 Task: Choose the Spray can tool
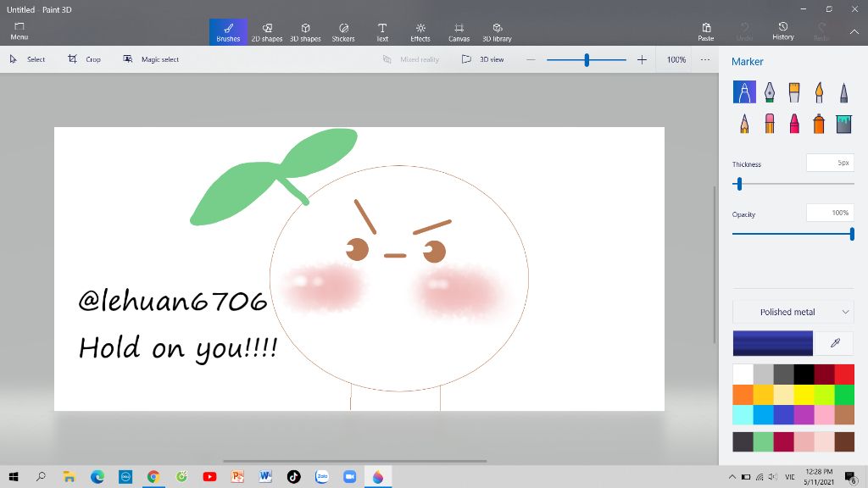[x=819, y=124]
